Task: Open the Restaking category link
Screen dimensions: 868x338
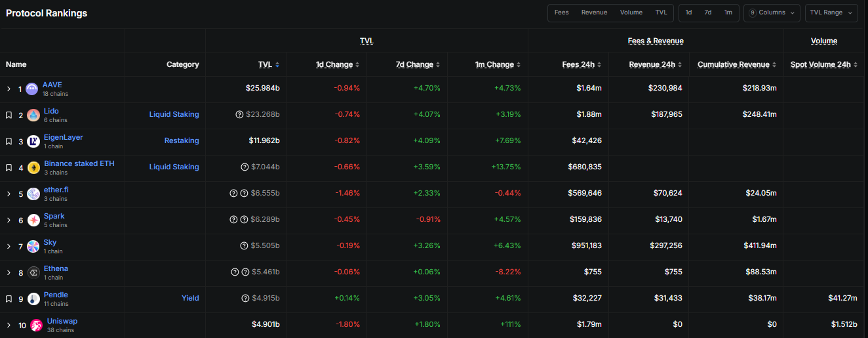Action: coord(182,140)
